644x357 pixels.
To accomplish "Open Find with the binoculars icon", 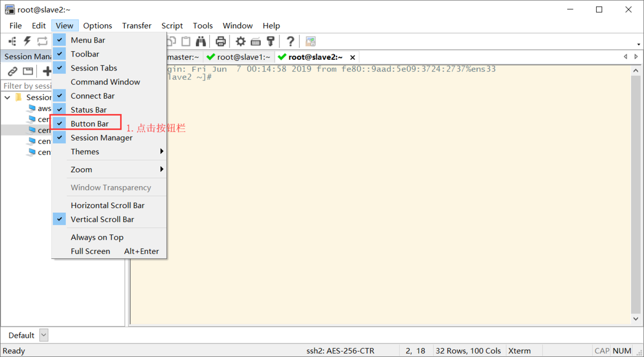I will [200, 42].
